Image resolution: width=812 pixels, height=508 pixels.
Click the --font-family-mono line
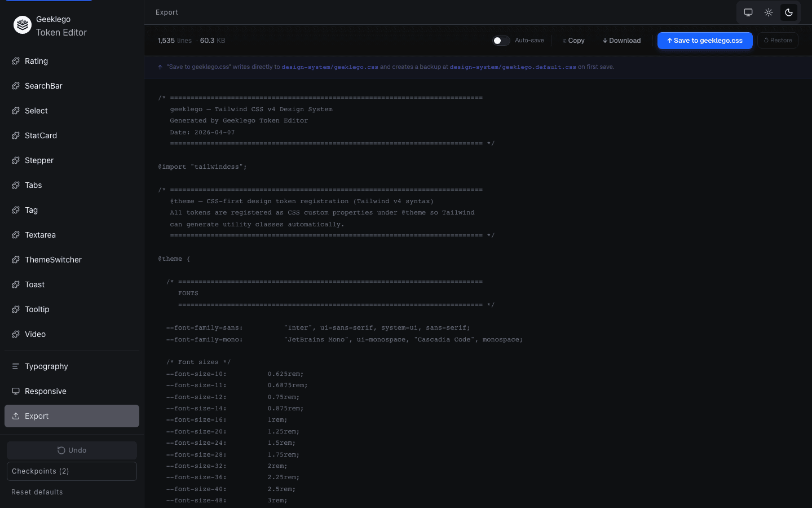(345, 340)
